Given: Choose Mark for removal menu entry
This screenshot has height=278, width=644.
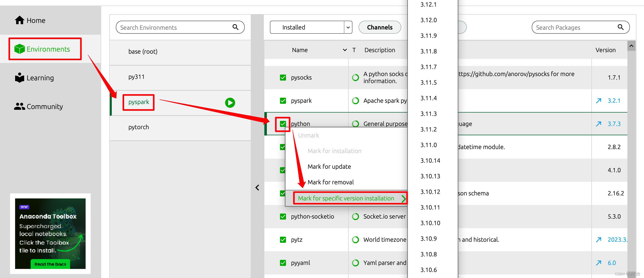Looking at the screenshot, I should pos(331,182).
